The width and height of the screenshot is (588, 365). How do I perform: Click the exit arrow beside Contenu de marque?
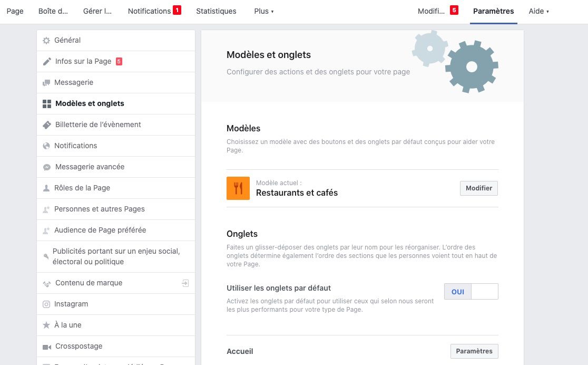click(x=185, y=283)
